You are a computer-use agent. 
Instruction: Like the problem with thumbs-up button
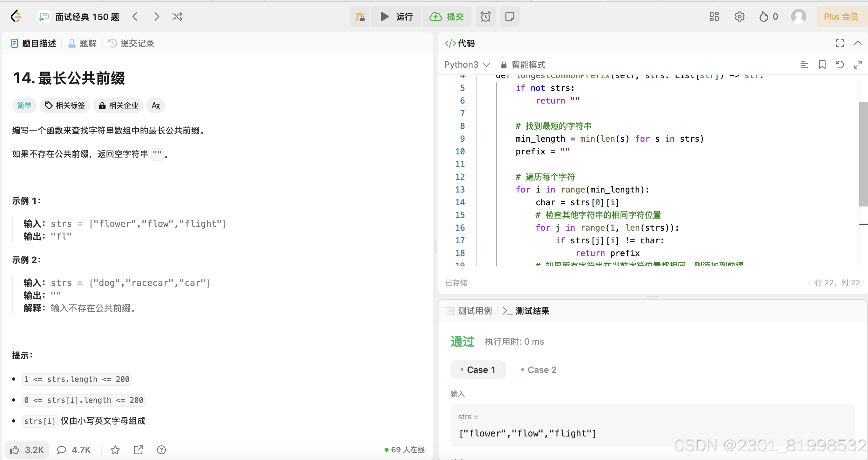(x=27, y=450)
